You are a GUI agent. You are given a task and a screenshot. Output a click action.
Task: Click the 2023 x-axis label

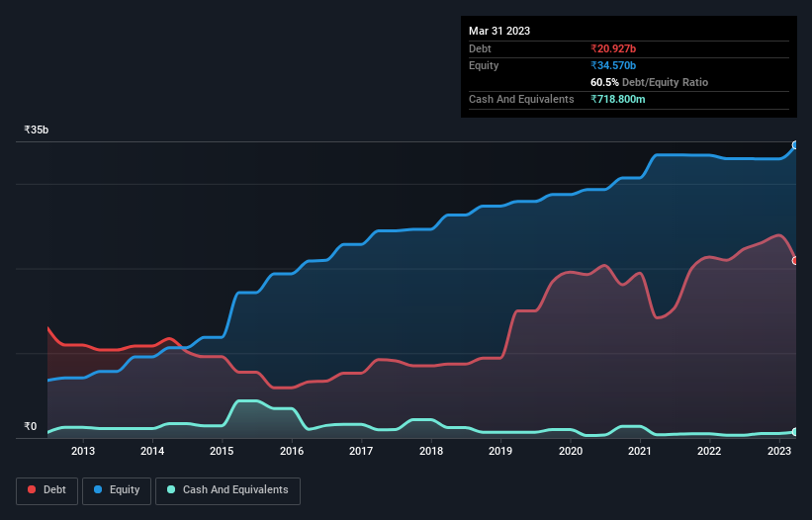point(778,451)
